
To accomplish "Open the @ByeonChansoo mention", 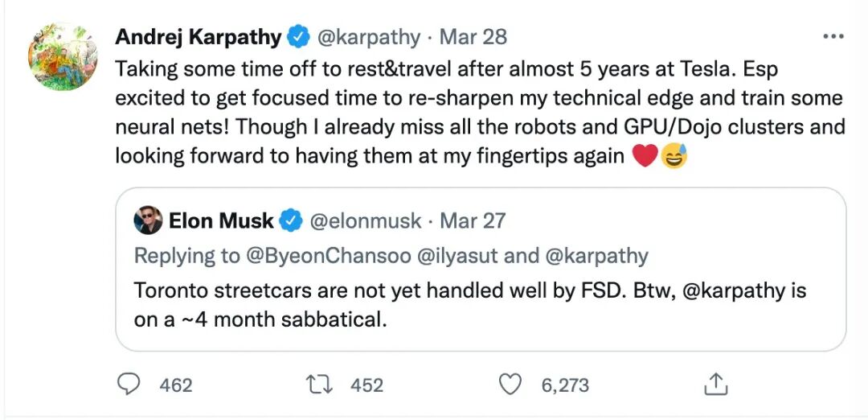I will pyautogui.click(x=331, y=256).
